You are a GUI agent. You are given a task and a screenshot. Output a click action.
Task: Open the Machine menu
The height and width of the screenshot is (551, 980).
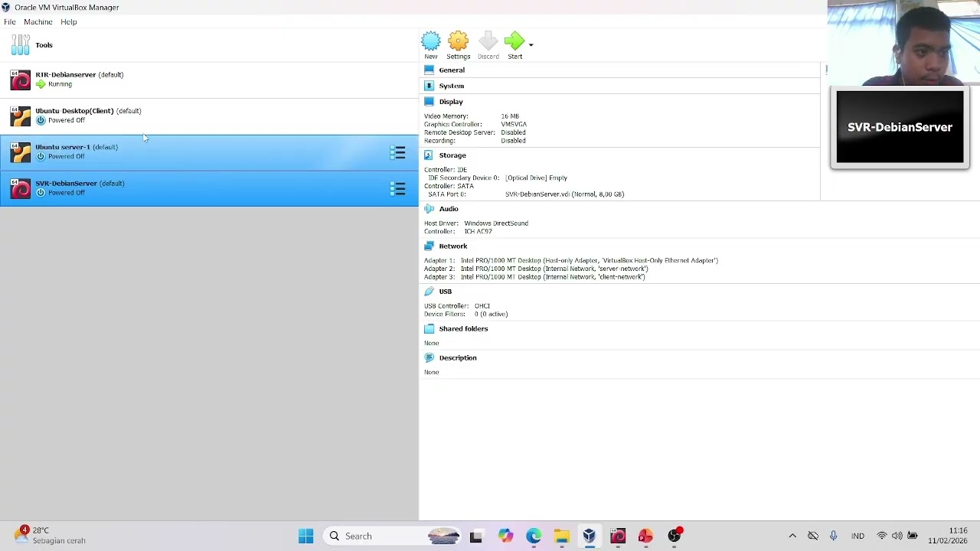point(38,21)
